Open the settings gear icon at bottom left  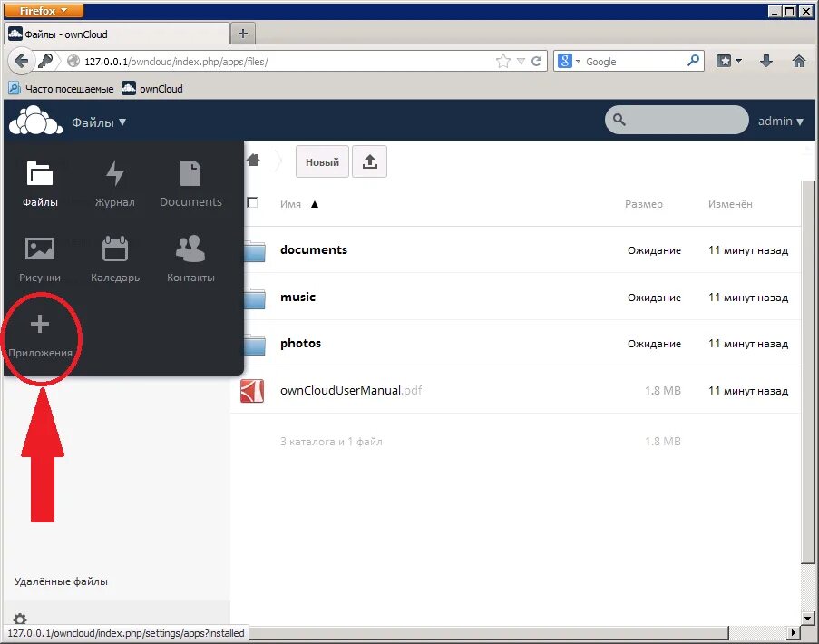pos(20,620)
